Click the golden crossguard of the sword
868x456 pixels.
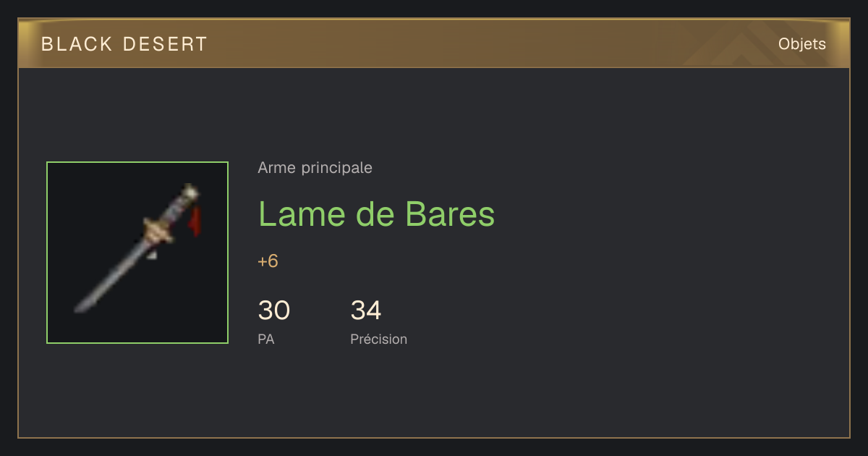pos(159,232)
